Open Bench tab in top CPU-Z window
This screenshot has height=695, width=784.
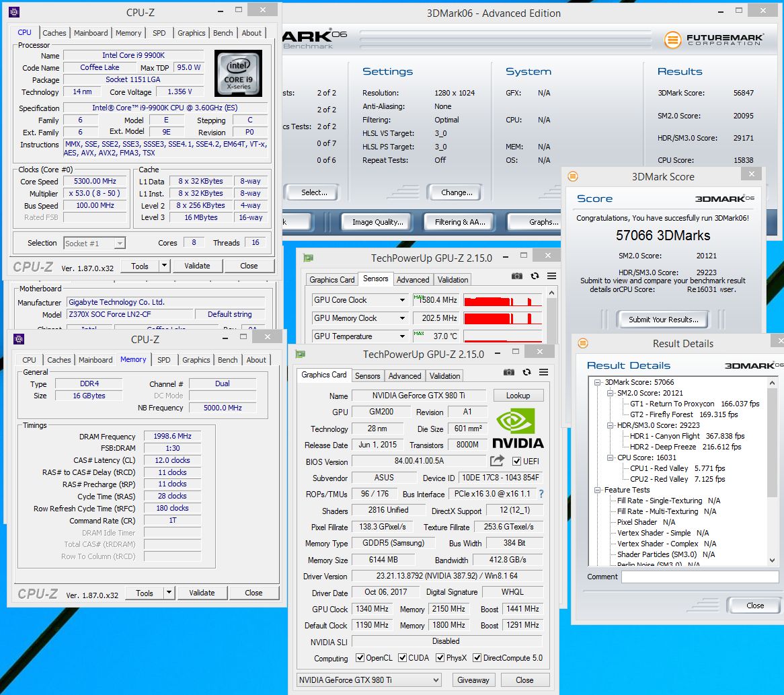223,33
